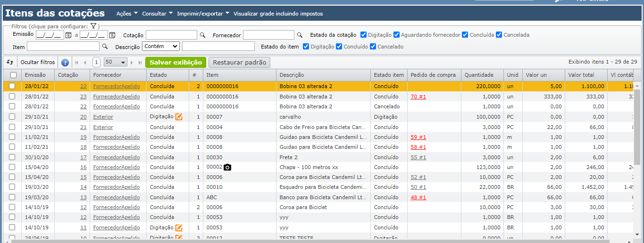Go to first page arrow icon
Screen dimensions: 644x243
pos(76,62)
